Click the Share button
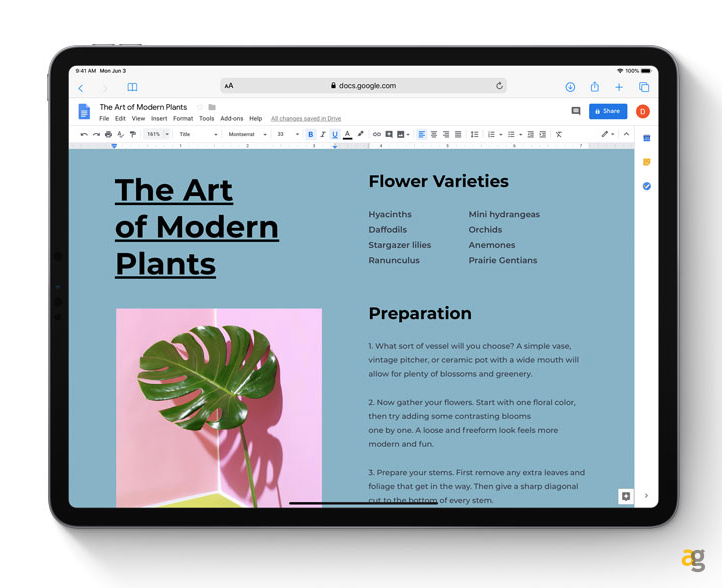The image size is (722, 588). click(x=608, y=111)
